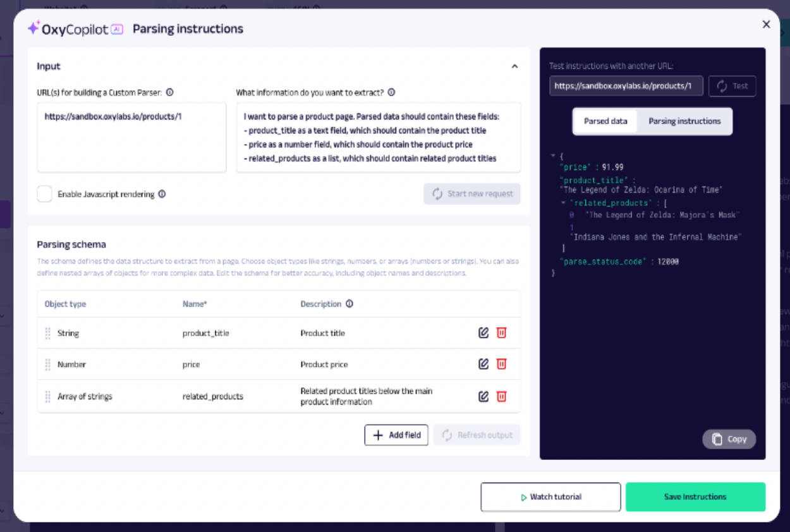Select the Parsed data tab
The image size is (790, 532).
tap(605, 121)
